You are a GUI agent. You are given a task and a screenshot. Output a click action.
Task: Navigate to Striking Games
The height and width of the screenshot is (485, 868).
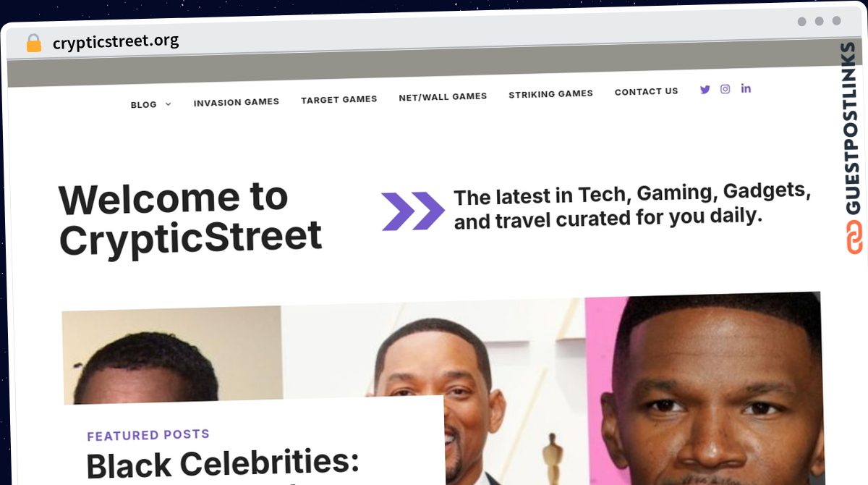tap(550, 94)
